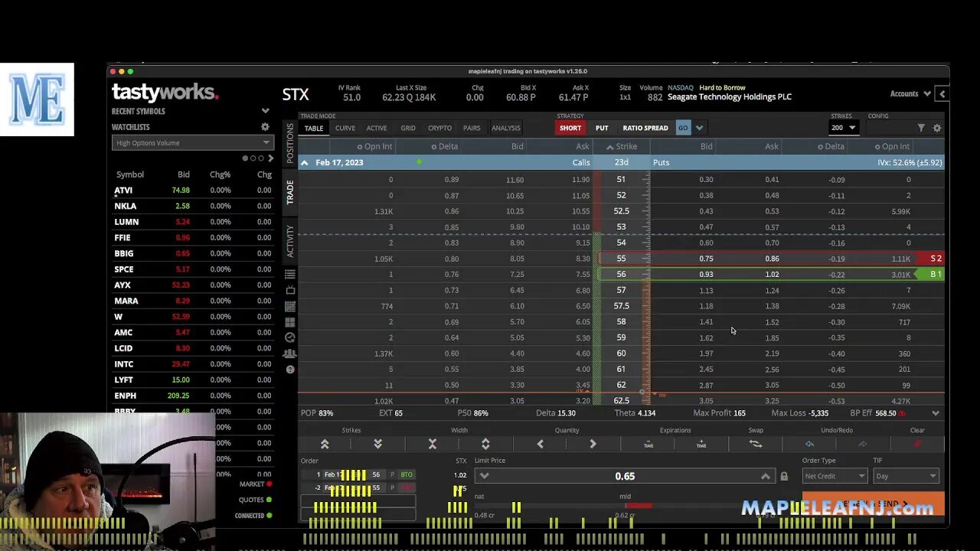The height and width of the screenshot is (551, 980).
Task: Open the Accounts dropdown
Action: (x=910, y=93)
